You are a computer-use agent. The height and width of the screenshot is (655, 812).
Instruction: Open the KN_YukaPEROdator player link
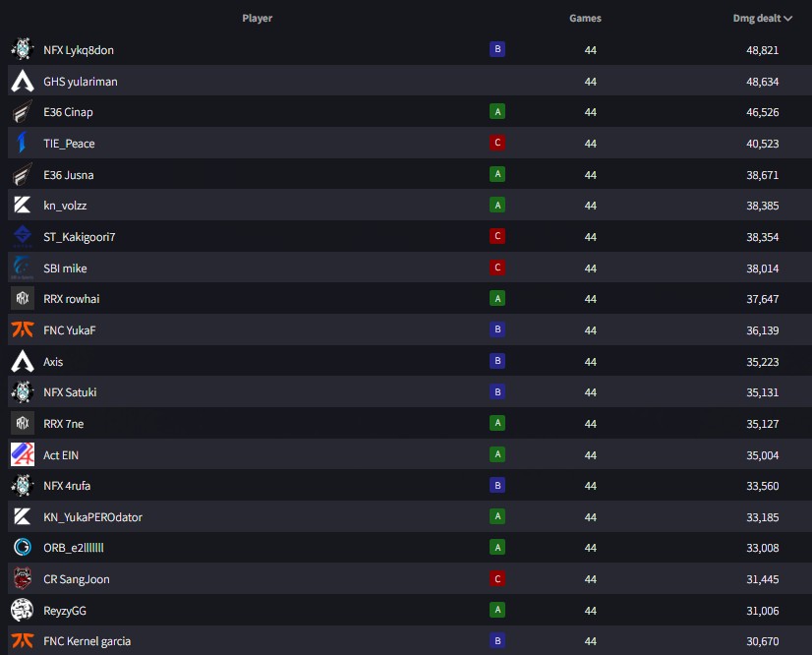[x=92, y=517]
